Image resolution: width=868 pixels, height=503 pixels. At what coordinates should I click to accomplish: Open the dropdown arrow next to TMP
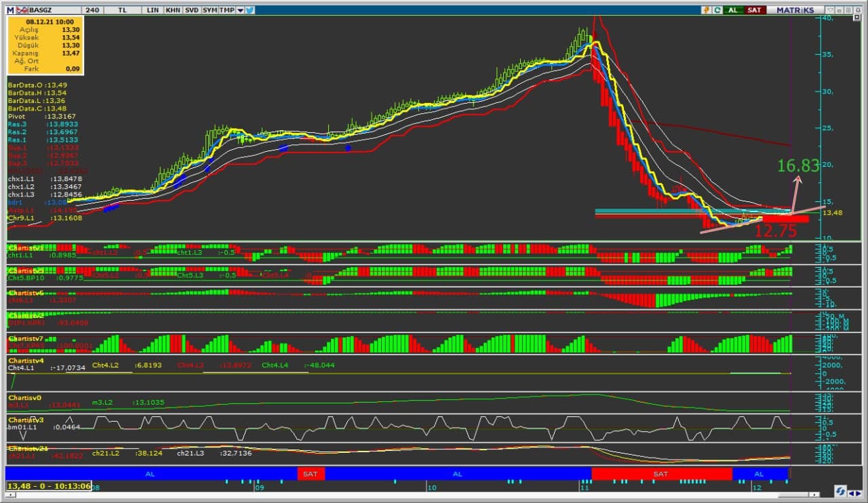click(240, 10)
